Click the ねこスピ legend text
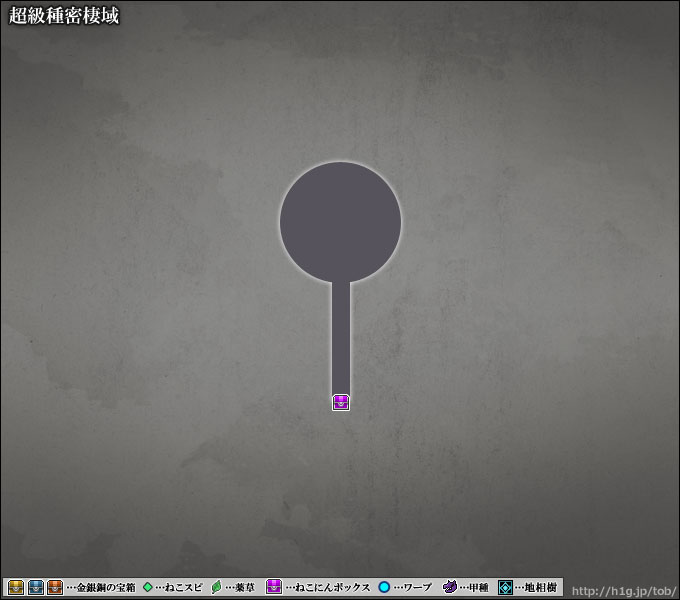680x600 pixels. 182,588
